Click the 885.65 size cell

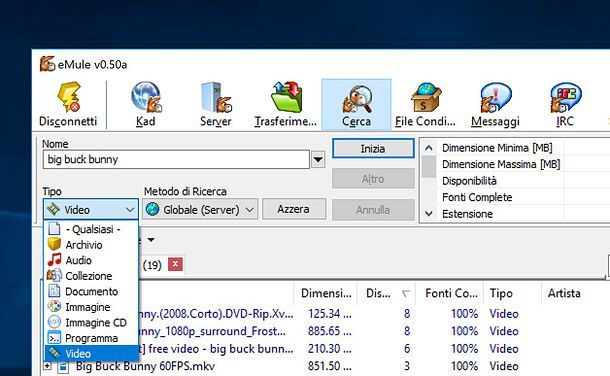pos(330,331)
